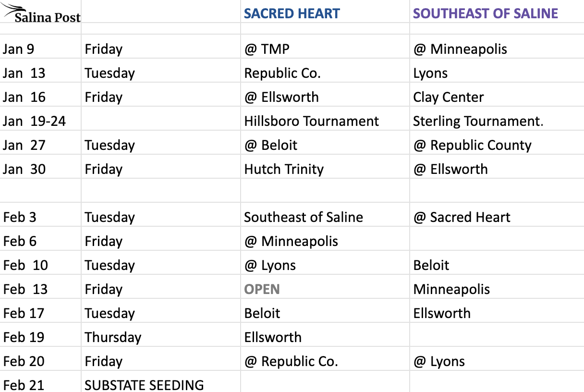Select the "Feb 3" date cell
584x392 pixels.
tap(20, 217)
